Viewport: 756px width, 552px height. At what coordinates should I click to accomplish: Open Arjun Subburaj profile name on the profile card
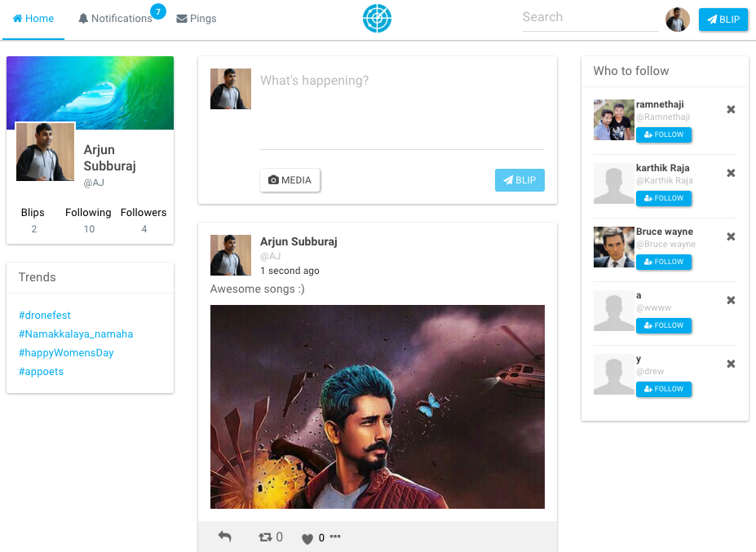click(x=110, y=157)
